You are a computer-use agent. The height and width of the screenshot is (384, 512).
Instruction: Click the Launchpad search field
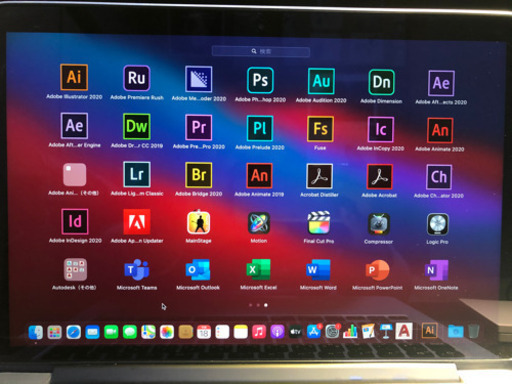point(261,51)
